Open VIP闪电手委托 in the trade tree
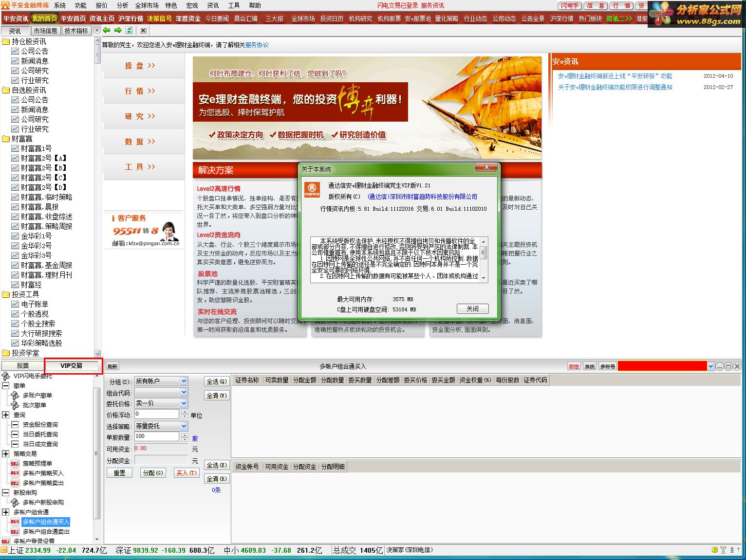 coord(27,376)
